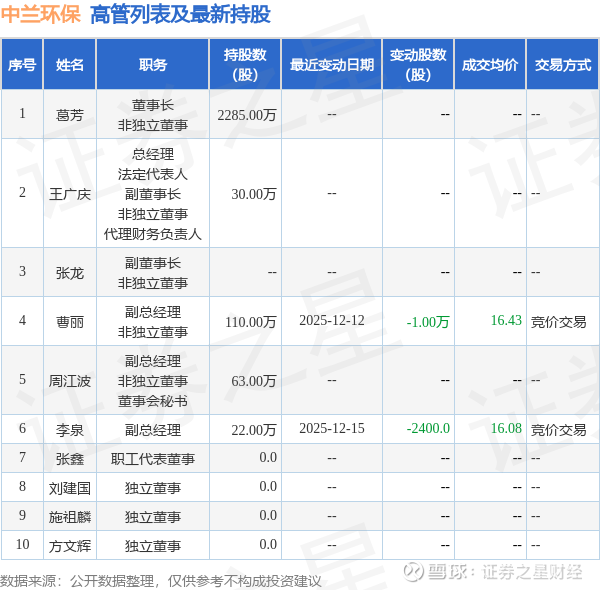Click 独立董事 in 方文辉's row

pyautogui.click(x=153, y=546)
